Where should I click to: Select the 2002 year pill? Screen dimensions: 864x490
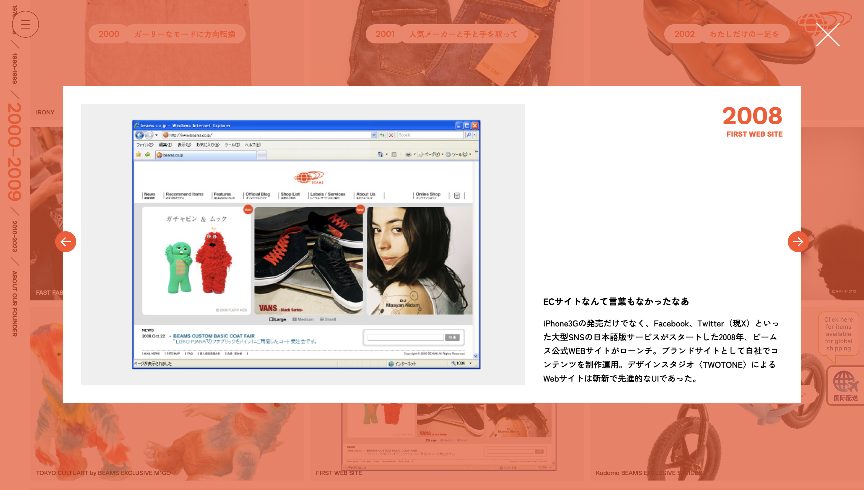[684, 34]
